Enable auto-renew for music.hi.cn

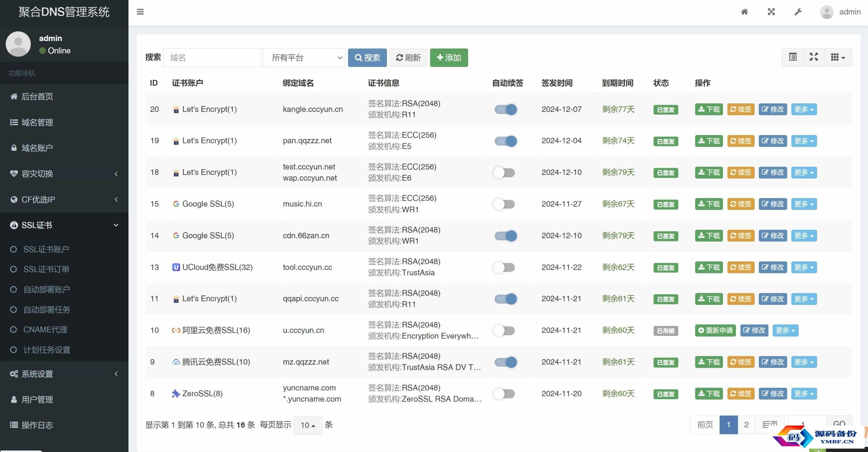point(504,204)
